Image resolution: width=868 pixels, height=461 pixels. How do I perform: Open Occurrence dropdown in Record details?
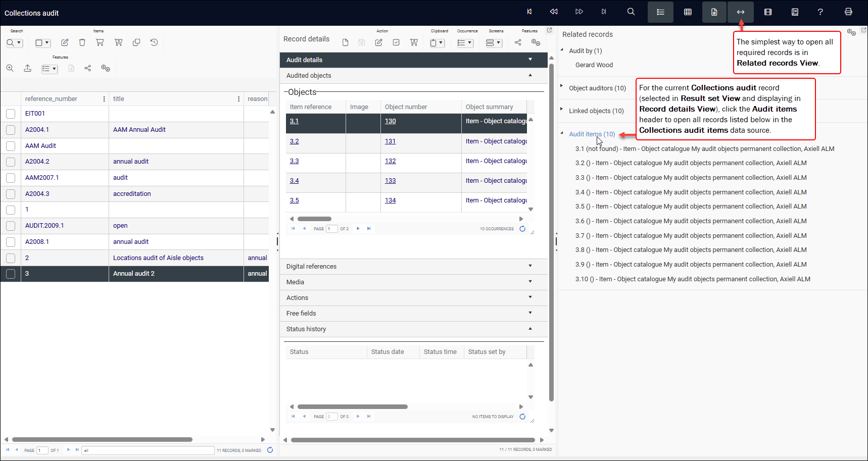(465, 43)
